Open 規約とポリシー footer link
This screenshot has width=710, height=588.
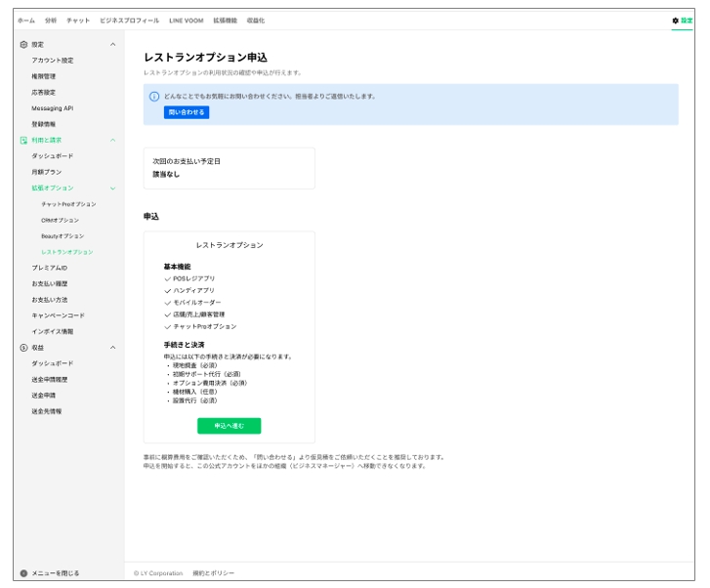click(213, 573)
